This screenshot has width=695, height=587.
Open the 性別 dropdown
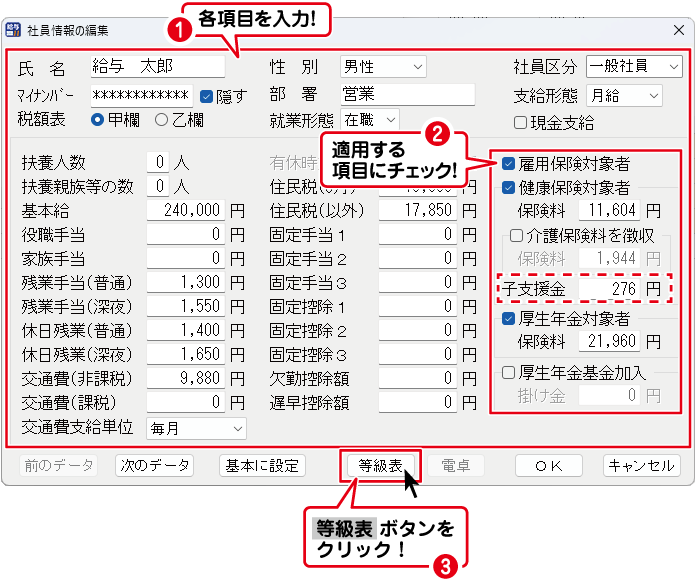pos(383,67)
